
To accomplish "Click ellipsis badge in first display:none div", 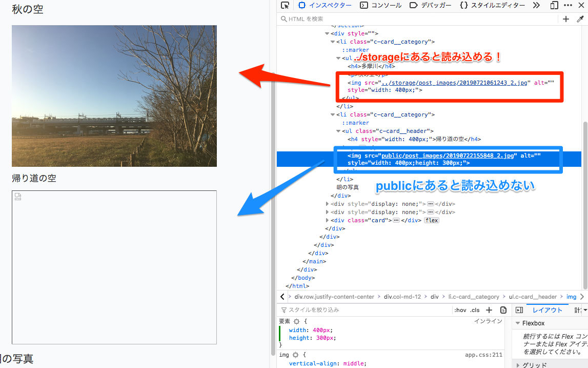I will 431,204.
